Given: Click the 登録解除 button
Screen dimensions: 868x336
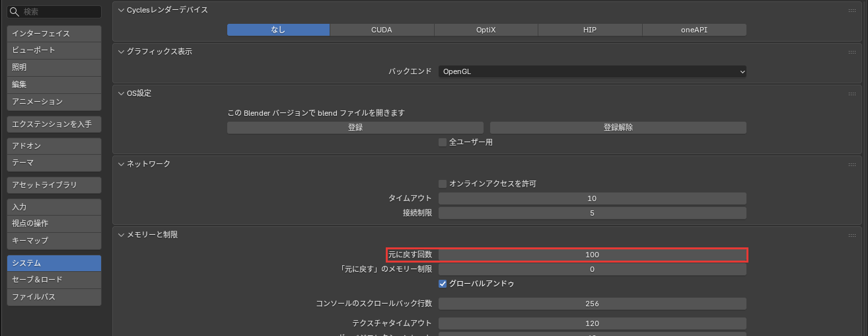Looking at the screenshot, I should click(618, 128).
